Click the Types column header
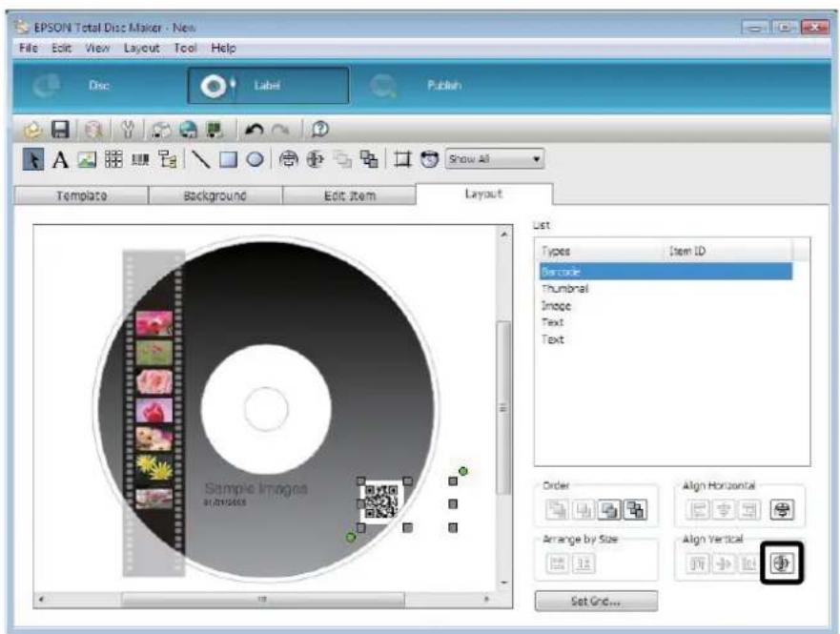 [600, 251]
